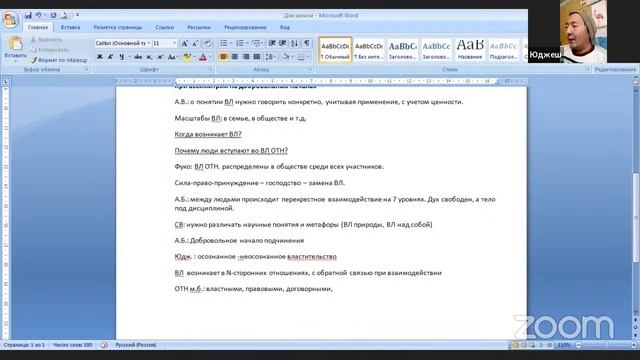The height and width of the screenshot is (360, 640).
Task: Switch to Главная ribbon tab
Action: pyautogui.click(x=38, y=27)
